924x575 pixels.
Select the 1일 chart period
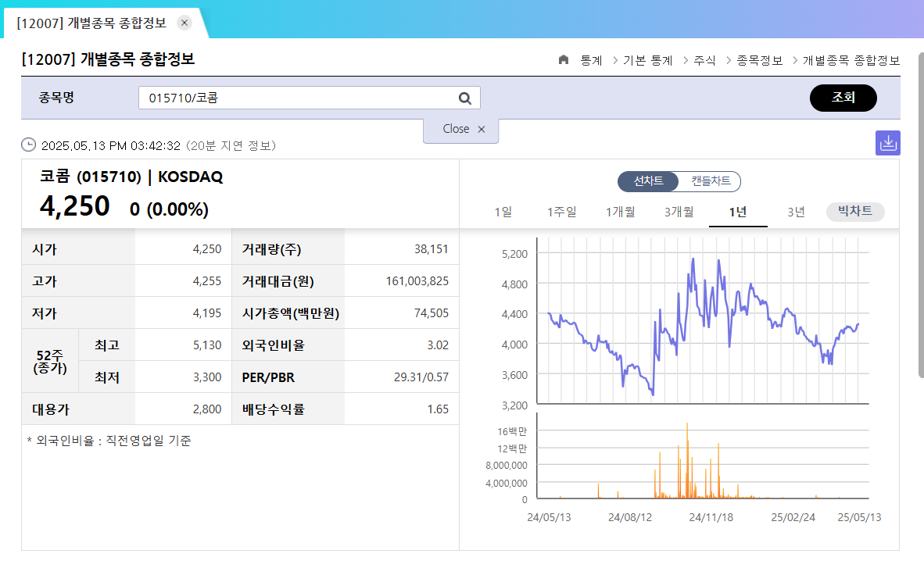tap(503, 212)
